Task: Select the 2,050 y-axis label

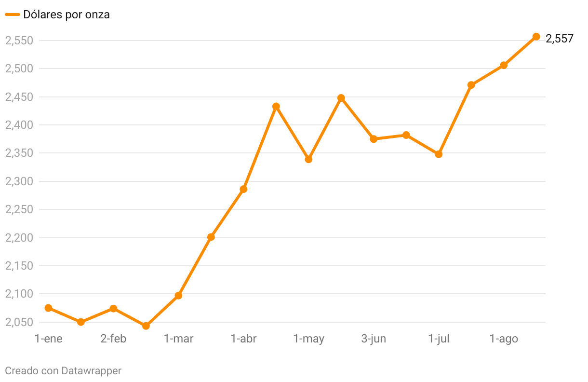Action: (x=19, y=322)
